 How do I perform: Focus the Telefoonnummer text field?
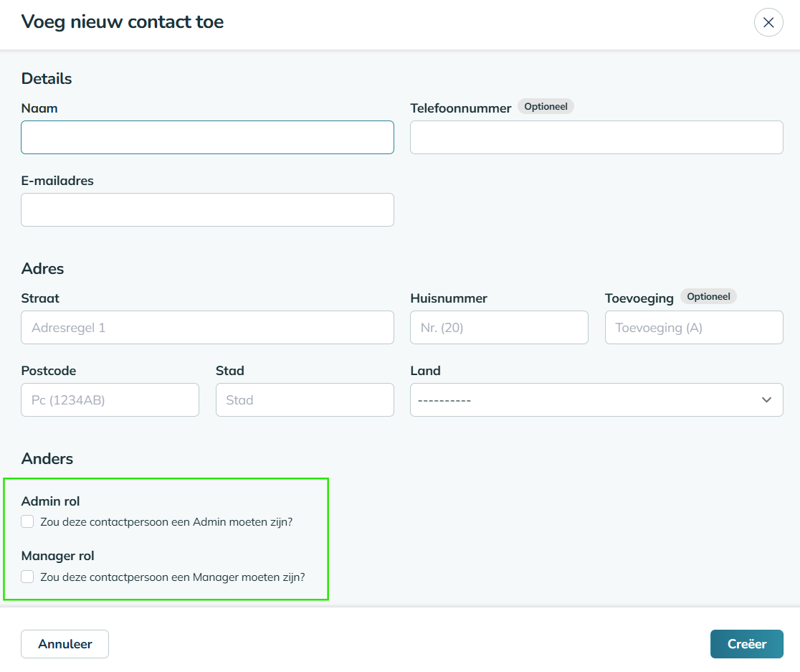[596, 137]
